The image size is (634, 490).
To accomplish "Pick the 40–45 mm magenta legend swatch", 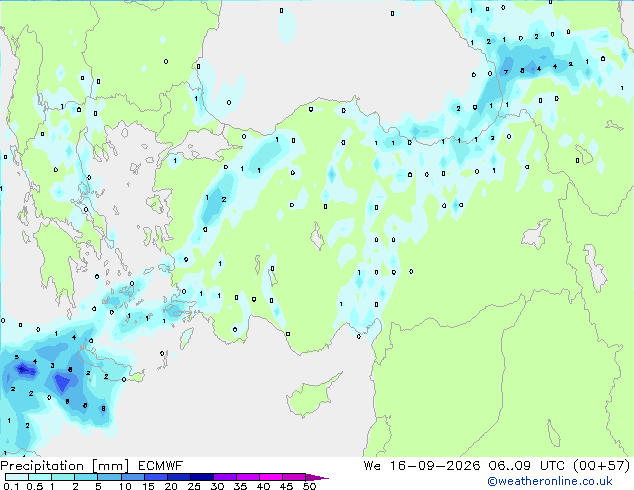I will 271,477.
